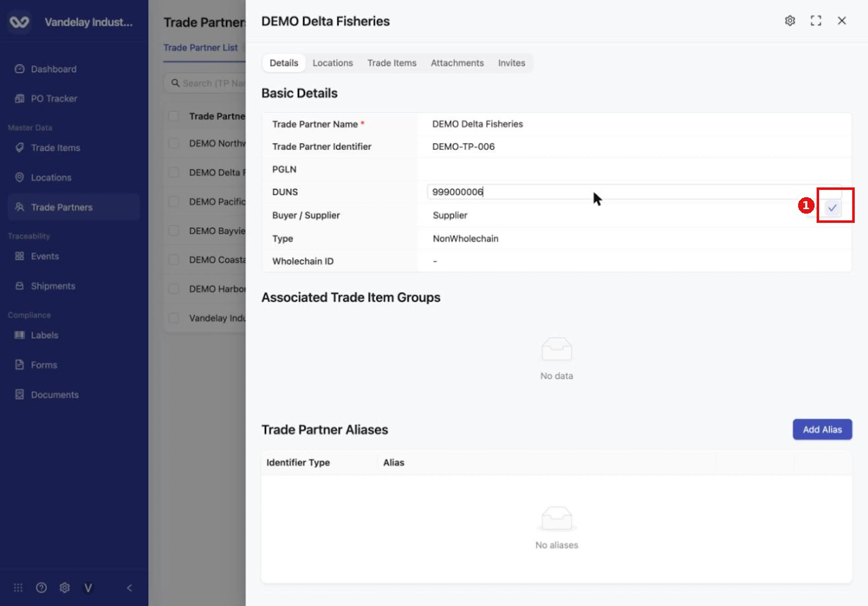
Task: Check the DEMO Northw row checkbox
Action: (174, 143)
